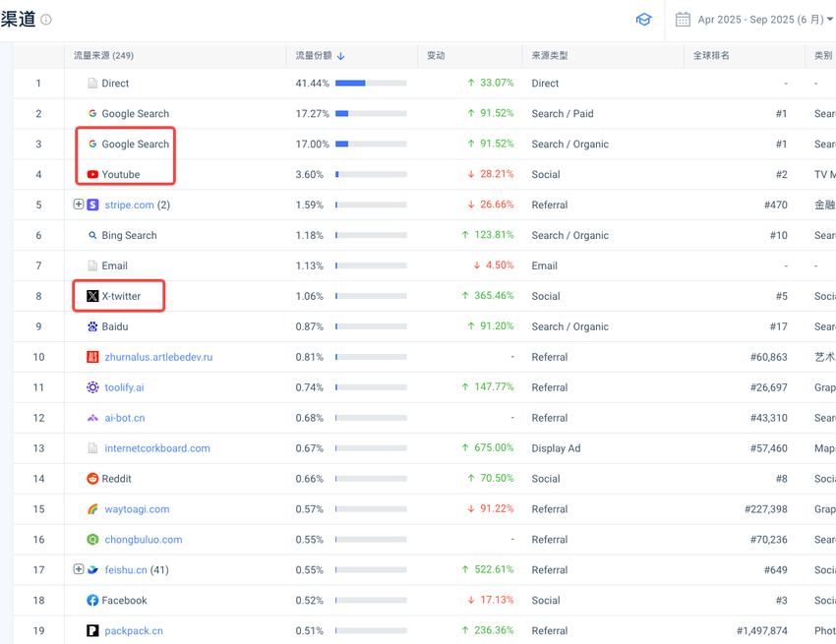Open the stripe.com link
The image size is (836, 644).
(129, 205)
